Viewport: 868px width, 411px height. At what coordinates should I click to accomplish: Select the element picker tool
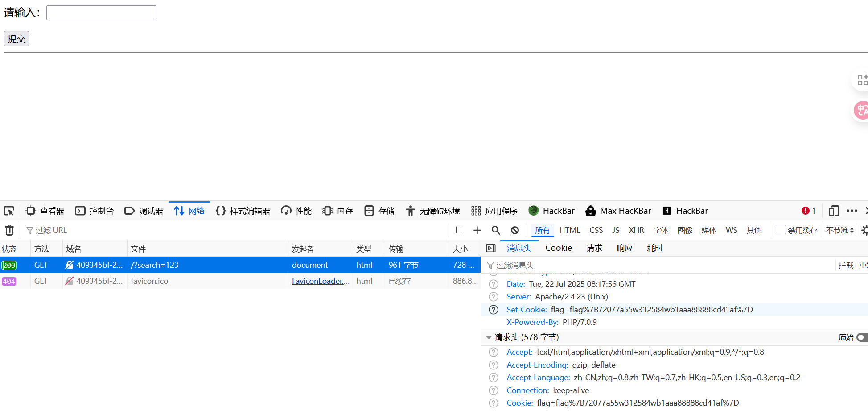9,211
